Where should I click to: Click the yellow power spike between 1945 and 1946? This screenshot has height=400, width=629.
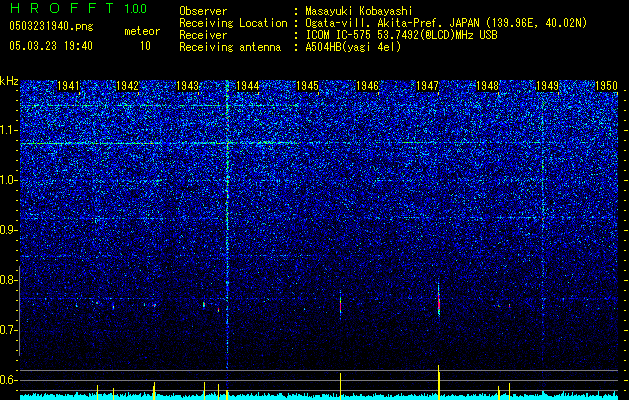coord(341,386)
